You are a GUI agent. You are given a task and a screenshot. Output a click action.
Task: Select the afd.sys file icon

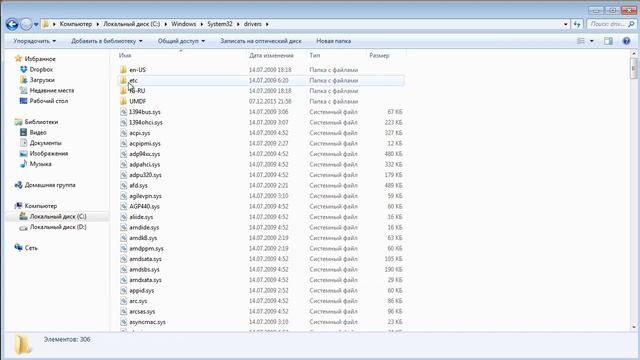(x=124, y=186)
